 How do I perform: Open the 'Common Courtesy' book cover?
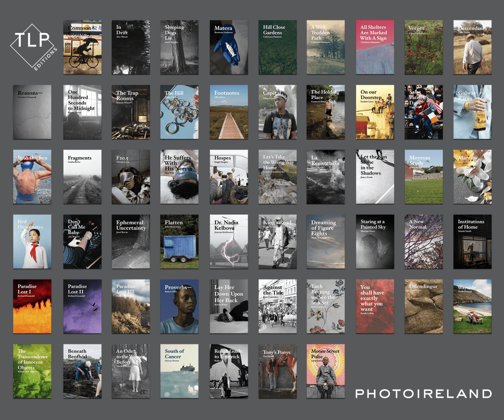tap(82, 47)
